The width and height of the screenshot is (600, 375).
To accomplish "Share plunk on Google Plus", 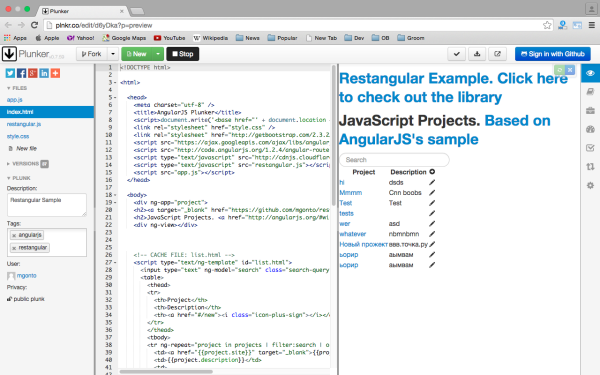I will pos(33,73).
